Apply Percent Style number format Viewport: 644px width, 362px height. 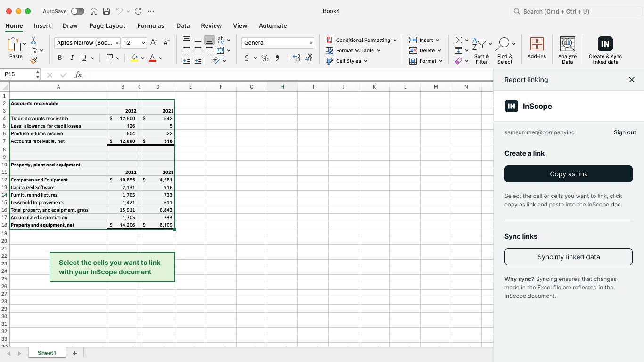pyautogui.click(x=265, y=58)
